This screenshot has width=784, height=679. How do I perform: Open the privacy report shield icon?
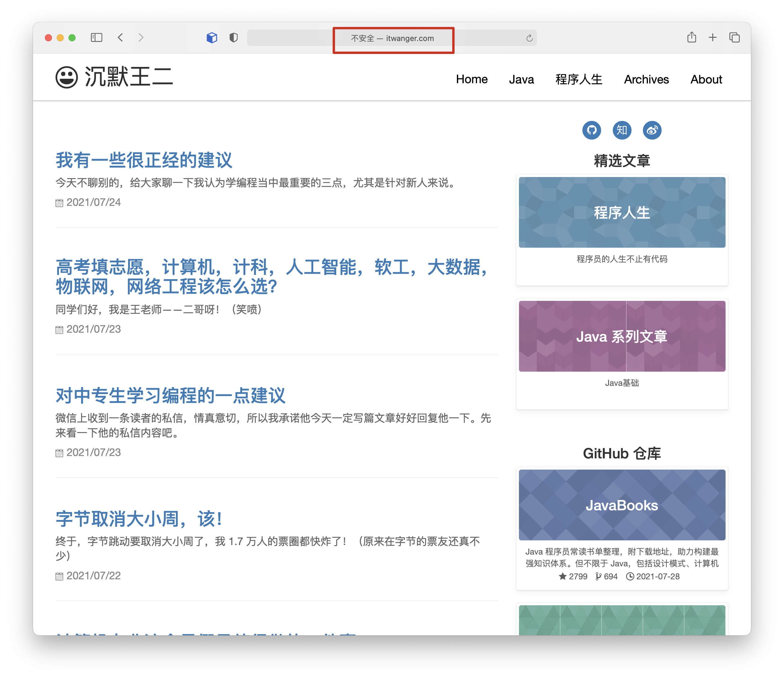point(233,37)
